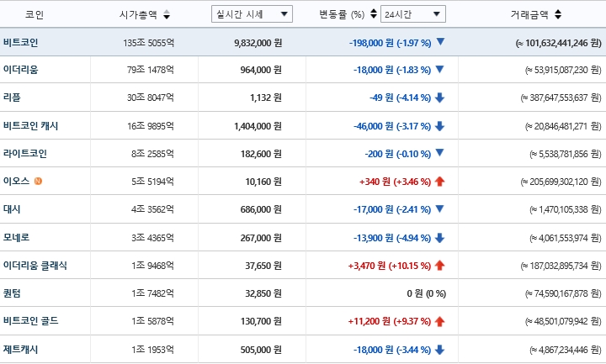The height and width of the screenshot is (364, 606).
Task: Open the 라이트코인 coin link
Action: pyautogui.click(x=25, y=153)
